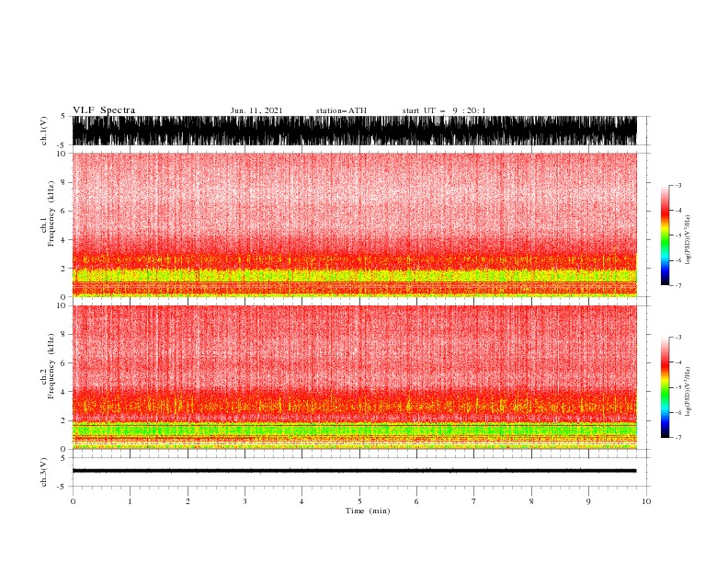Click the ch.1 PSD color bar
The width and height of the screenshot is (728, 563).
665,236
